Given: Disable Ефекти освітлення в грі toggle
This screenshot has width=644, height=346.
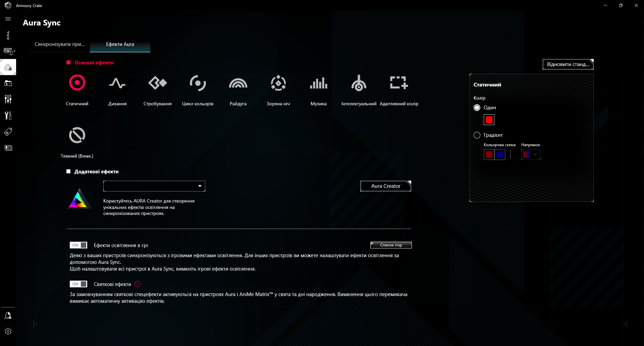Looking at the screenshot, I should tap(78, 245).
